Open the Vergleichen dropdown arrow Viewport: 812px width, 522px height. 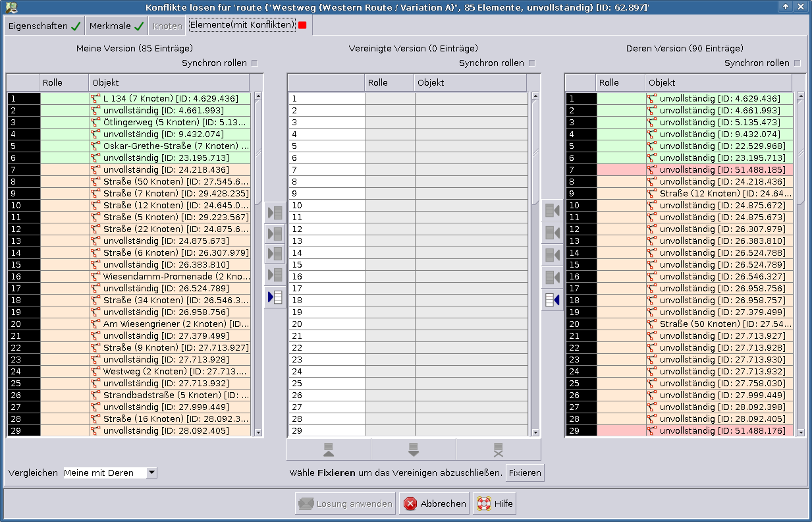(152, 473)
